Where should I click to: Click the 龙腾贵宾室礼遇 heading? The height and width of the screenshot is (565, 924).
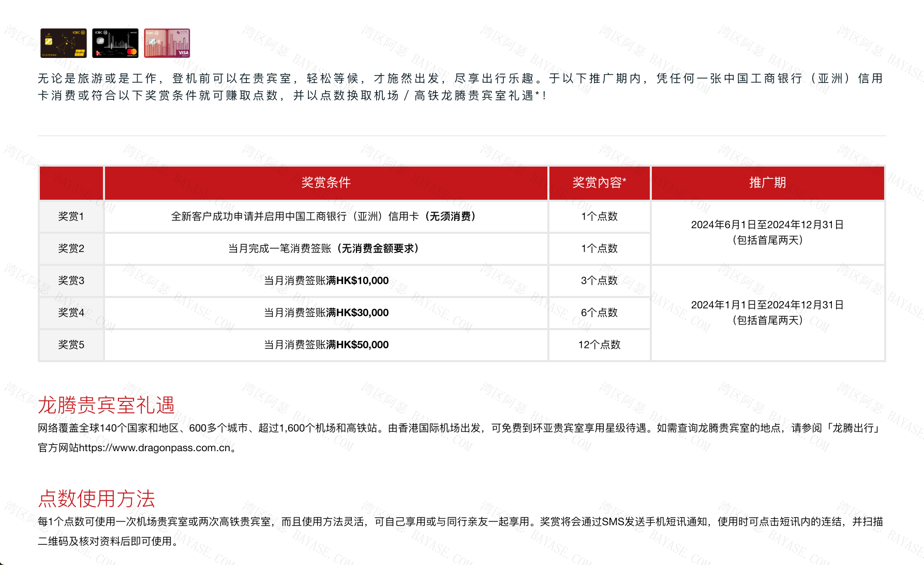point(107,405)
